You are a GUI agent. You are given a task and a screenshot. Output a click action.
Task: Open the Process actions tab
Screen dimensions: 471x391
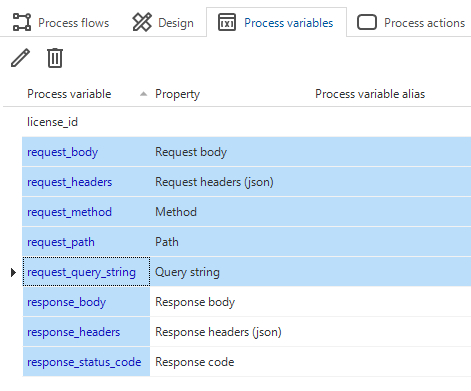pyautogui.click(x=411, y=23)
